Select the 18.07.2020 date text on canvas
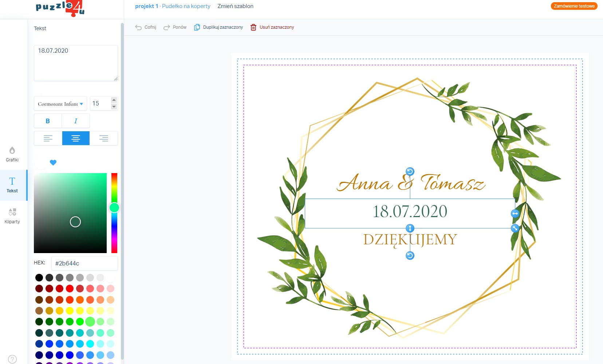Image resolution: width=603 pixels, height=364 pixels. 410,212
